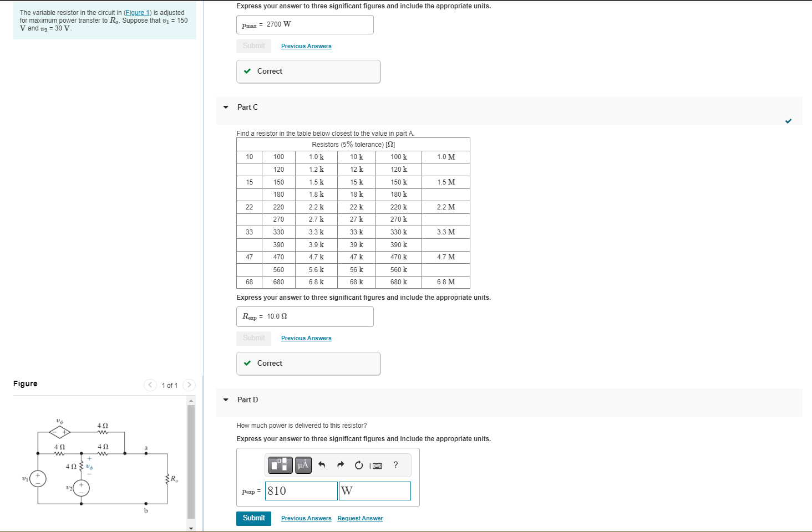
Task: Click the previous figure chevron arrow
Action: click(150, 385)
